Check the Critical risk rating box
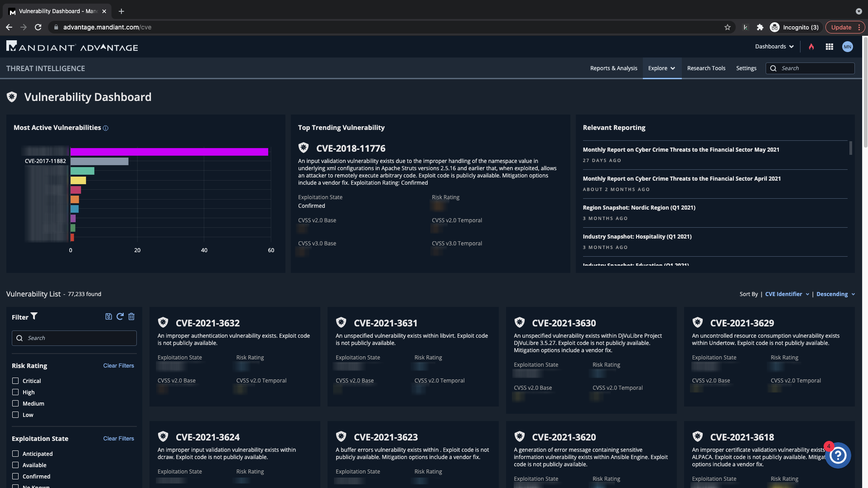Viewport: 868px width, 488px height. click(x=15, y=381)
